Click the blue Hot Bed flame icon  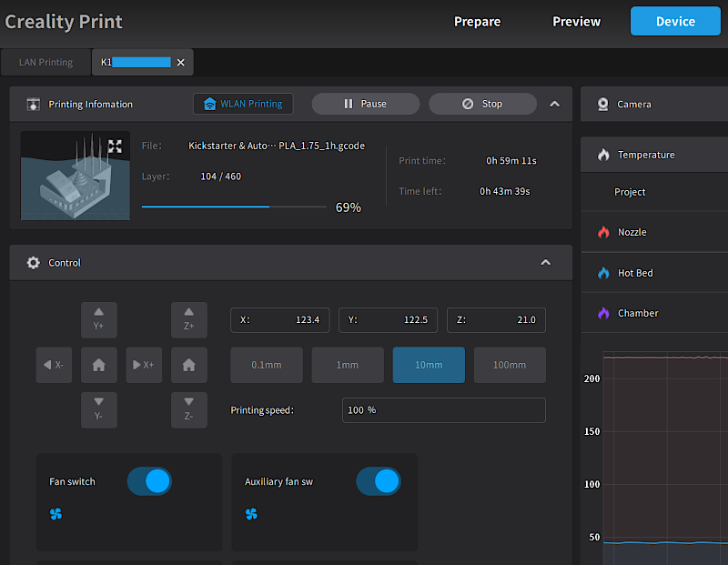point(603,273)
